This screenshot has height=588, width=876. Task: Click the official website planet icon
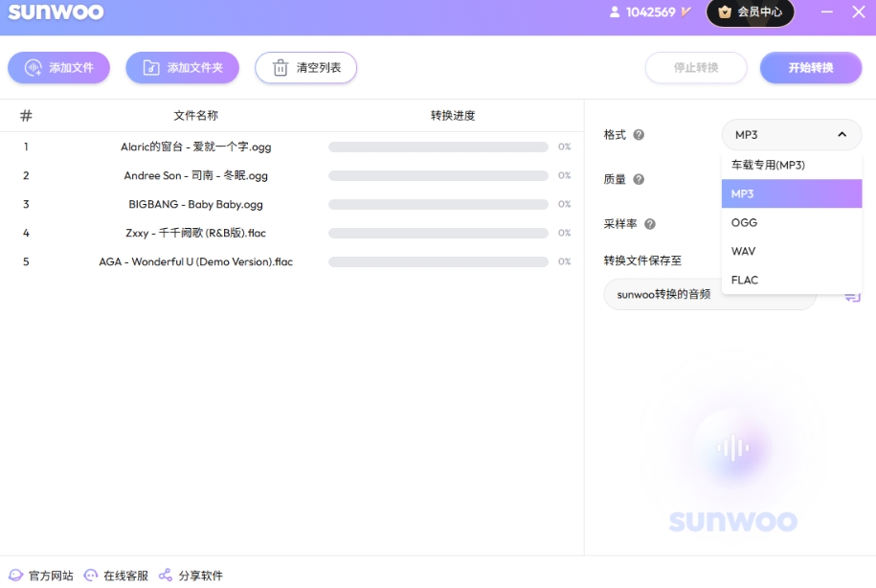coord(16,576)
